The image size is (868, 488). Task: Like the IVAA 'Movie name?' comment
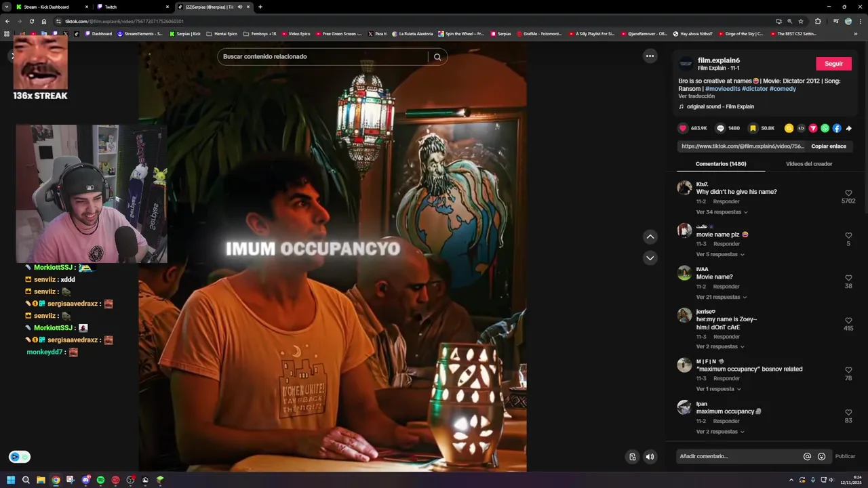[848, 278]
